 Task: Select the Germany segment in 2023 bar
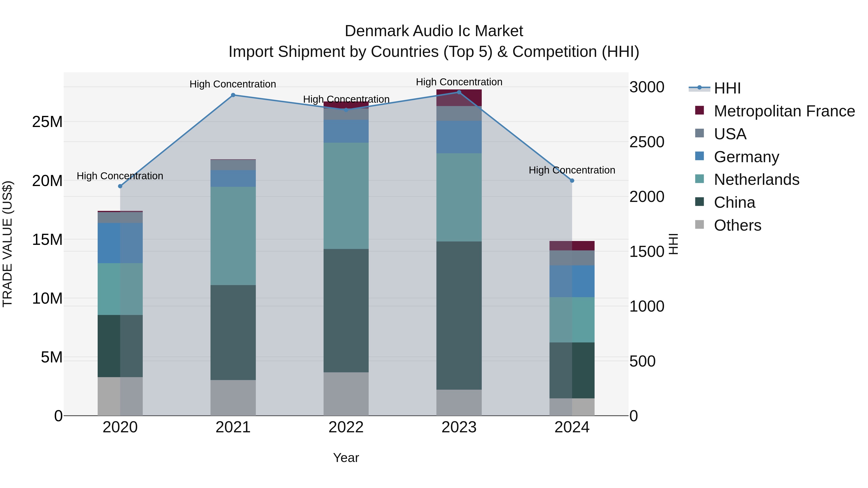tap(459, 137)
